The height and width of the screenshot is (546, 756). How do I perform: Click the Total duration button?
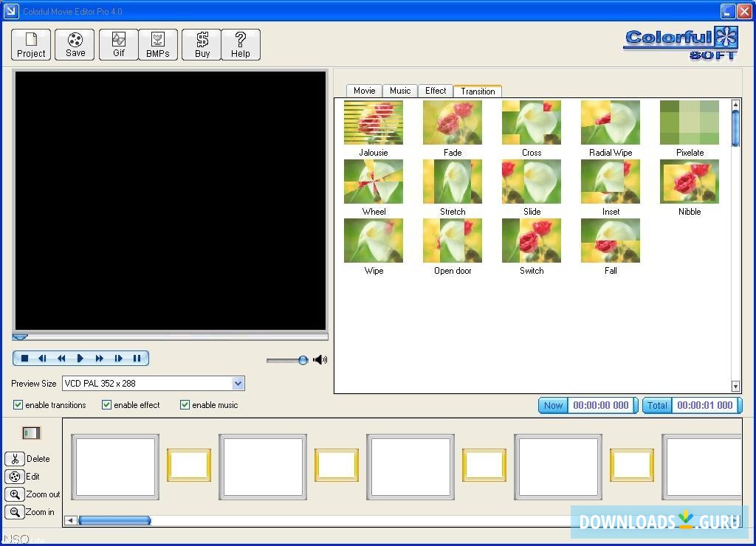(x=656, y=405)
